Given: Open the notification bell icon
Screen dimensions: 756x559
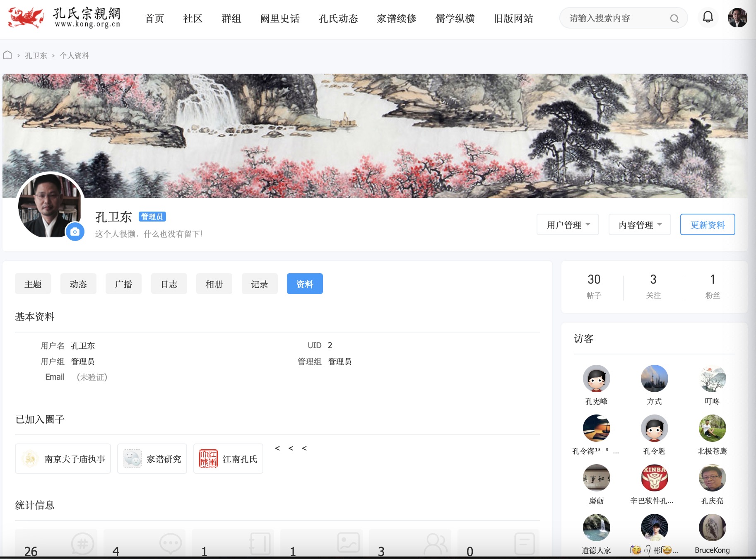Looking at the screenshot, I should coord(708,17).
